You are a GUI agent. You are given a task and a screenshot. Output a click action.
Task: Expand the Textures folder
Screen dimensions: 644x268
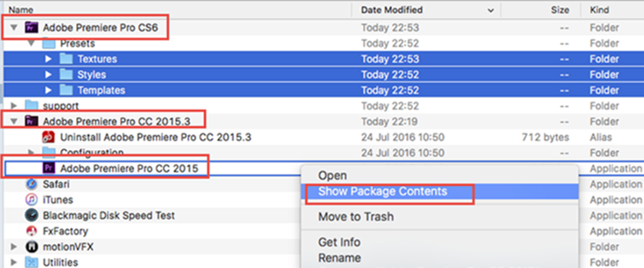(x=49, y=59)
